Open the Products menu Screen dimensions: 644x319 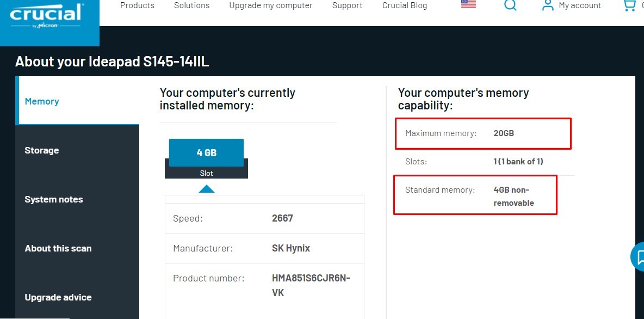(137, 5)
